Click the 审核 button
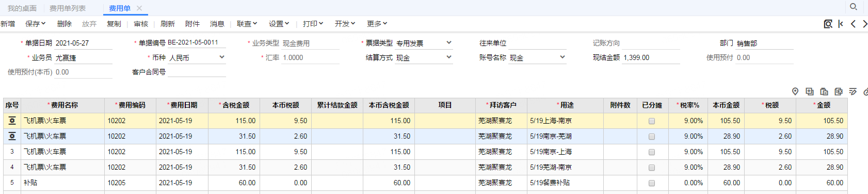Screen dimensions: 868x194 point(141,24)
